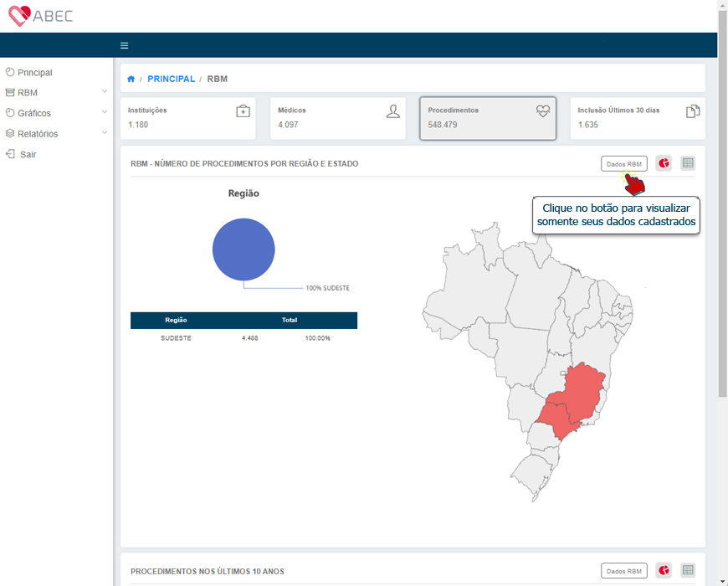Expand the RBM chevron in sidebar

(x=105, y=91)
